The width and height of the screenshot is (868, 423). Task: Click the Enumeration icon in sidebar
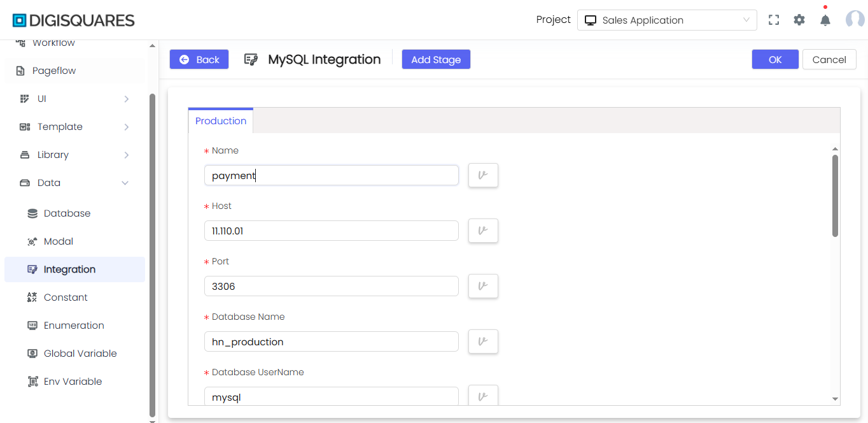pyautogui.click(x=32, y=326)
